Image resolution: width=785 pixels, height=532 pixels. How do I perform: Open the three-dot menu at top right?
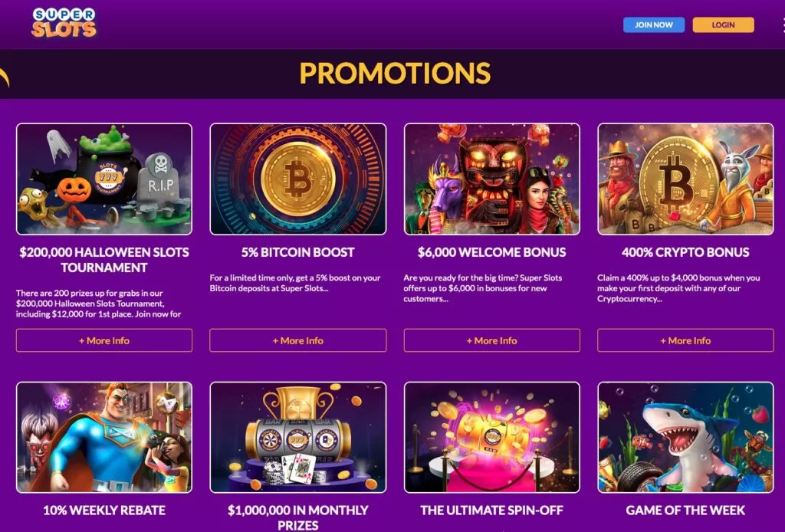click(783, 25)
